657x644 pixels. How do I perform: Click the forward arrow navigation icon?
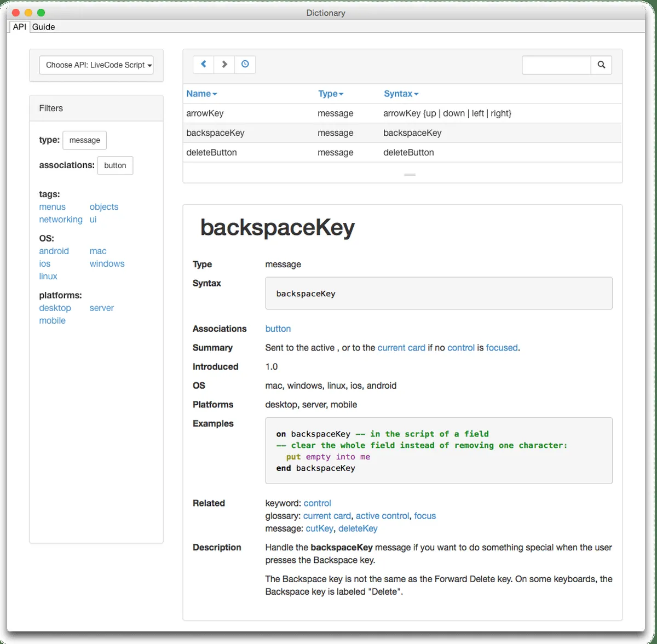pyautogui.click(x=224, y=65)
